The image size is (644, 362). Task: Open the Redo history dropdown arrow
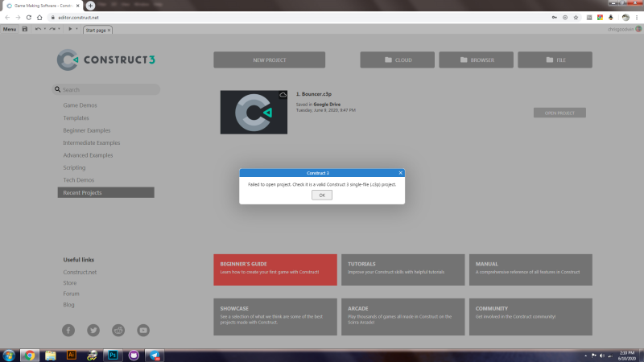pos(59,29)
